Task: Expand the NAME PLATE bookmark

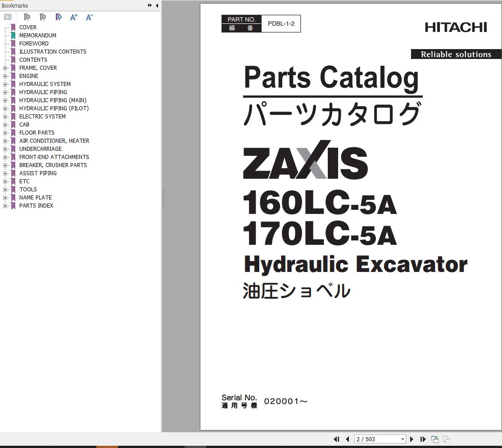Action: (5, 198)
